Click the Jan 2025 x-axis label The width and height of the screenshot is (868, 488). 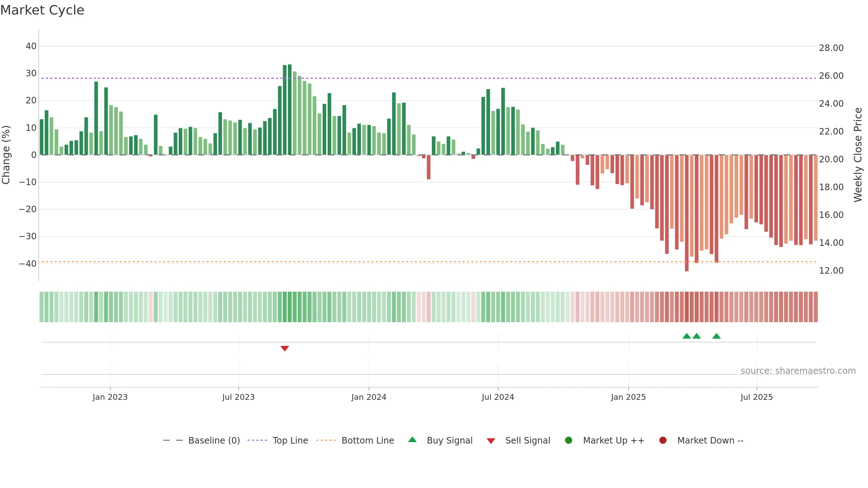click(629, 397)
